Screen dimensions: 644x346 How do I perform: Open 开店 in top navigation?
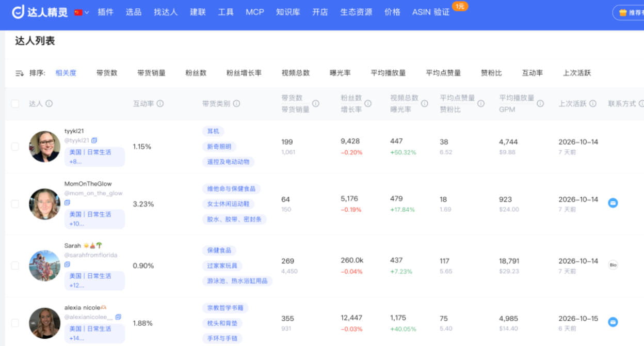click(x=320, y=12)
